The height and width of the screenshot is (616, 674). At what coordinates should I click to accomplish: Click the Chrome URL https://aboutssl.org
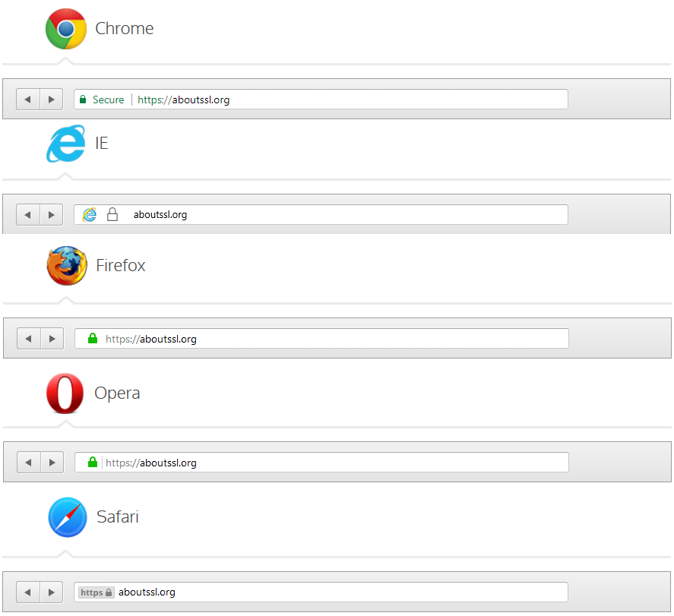pyautogui.click(x=184, y=100)
